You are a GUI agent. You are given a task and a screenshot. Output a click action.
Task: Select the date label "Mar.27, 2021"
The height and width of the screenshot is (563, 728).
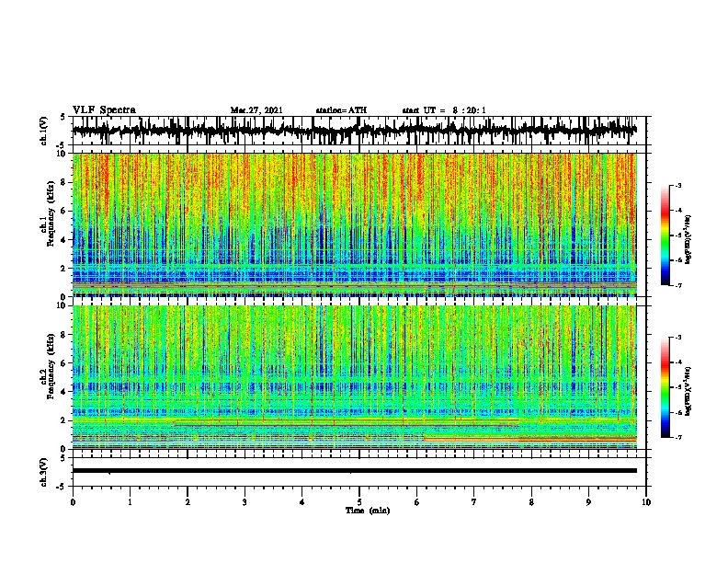(x=256, y=110)
